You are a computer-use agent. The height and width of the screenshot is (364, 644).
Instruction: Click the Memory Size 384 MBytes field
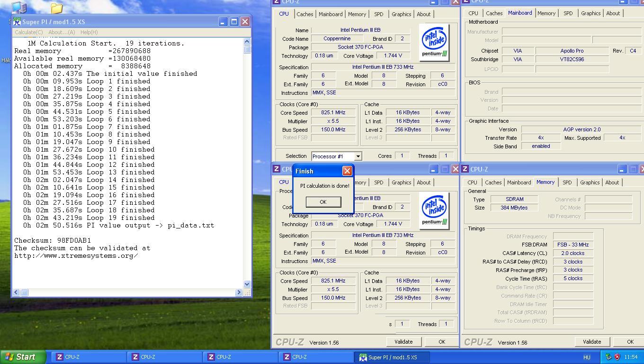click(x=514, y=208)
